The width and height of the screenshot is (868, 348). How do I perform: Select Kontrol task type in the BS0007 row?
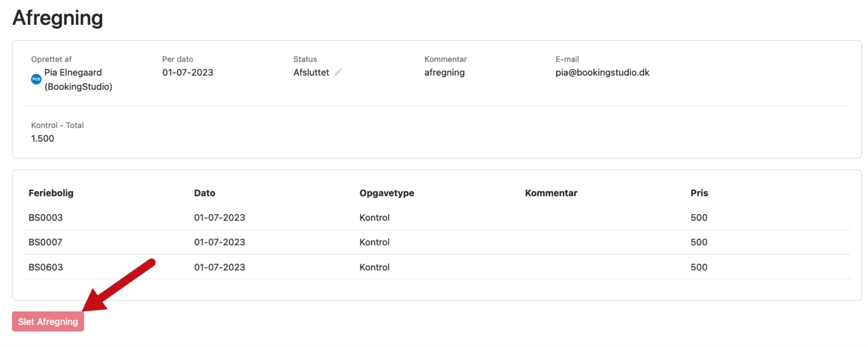374,242
